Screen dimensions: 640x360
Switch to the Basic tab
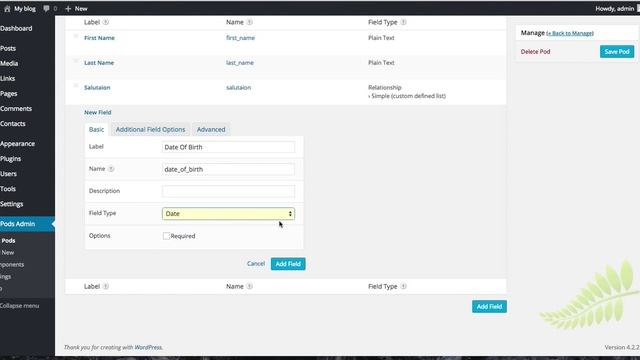coord(96,129)
